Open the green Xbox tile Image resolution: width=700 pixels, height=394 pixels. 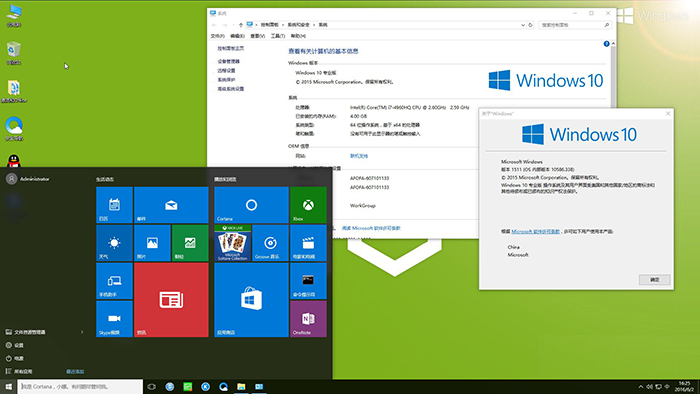pyautogui.click(x=308, y=205)
